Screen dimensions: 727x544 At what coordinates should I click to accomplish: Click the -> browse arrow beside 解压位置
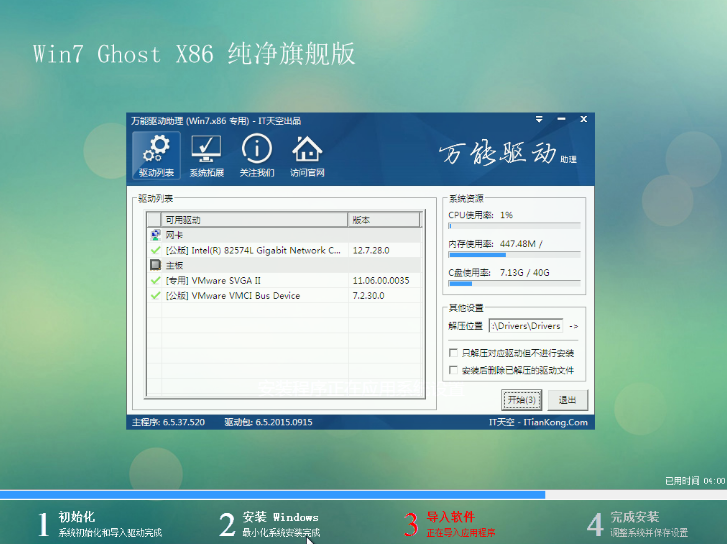pos(574,326)
